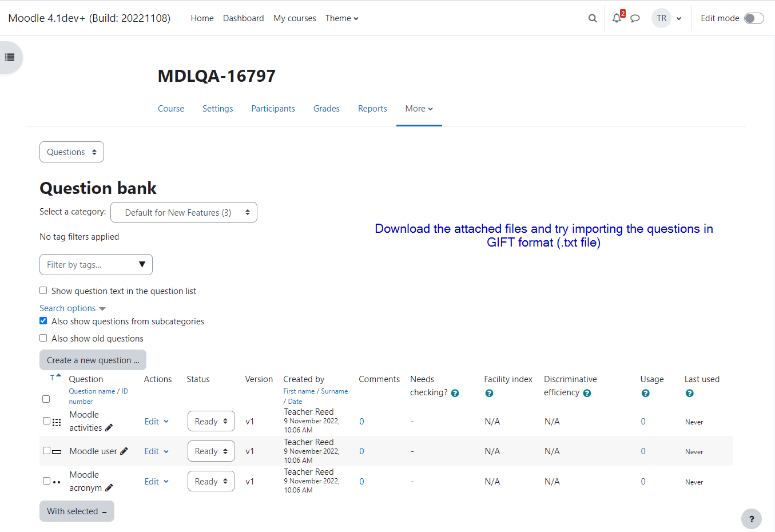Select Moodle acronym question checkbox
Image resolution: width=775 pixels, height=532 pixels.
point(46,481)
